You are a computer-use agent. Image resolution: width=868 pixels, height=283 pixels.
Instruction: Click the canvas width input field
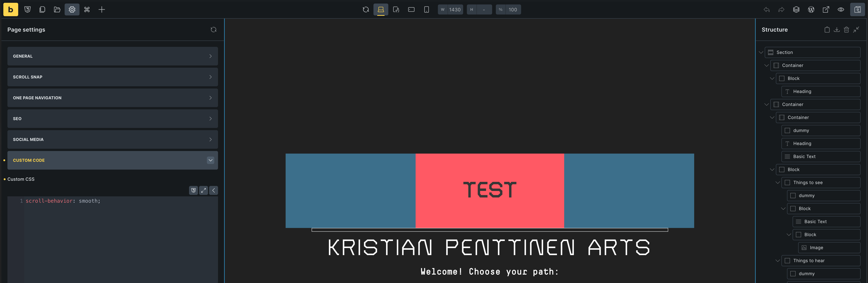pyautogui.click(x=455, y=9)
